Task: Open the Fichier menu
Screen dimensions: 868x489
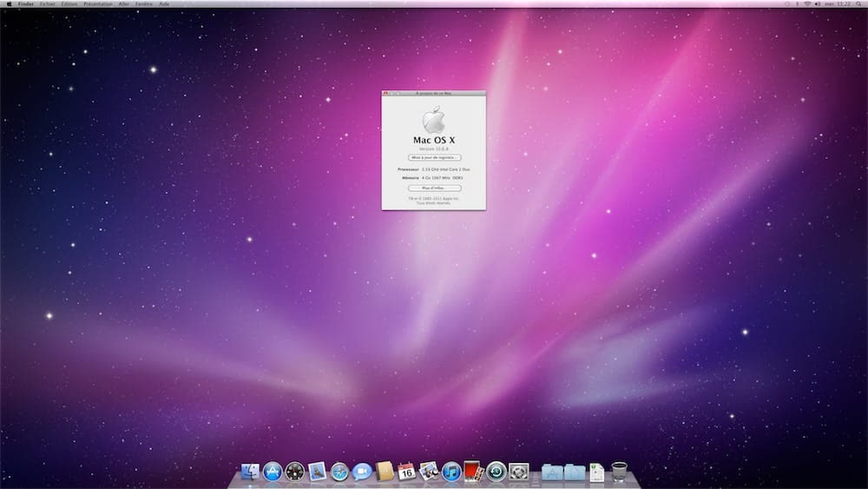Action: click(47, 3)
